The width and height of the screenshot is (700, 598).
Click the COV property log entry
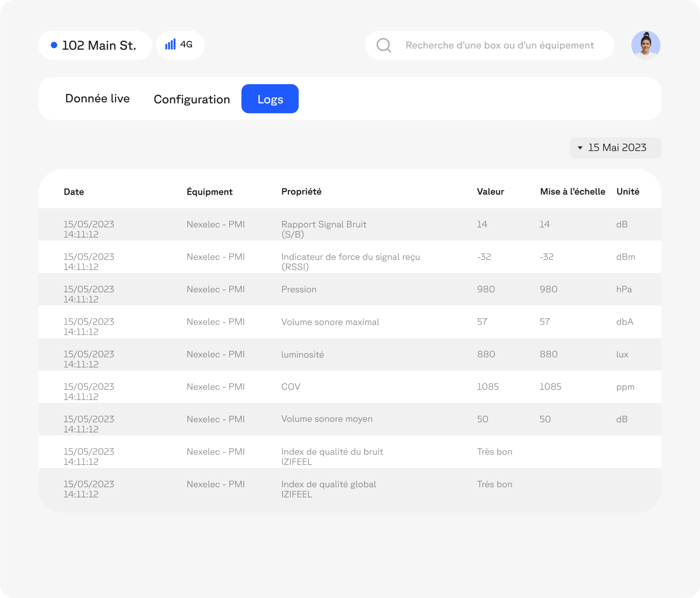[291, 387]
